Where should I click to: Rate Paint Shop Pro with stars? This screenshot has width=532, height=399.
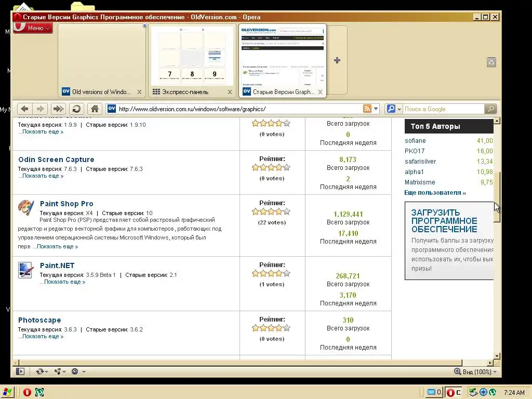(x=271, y=212)
